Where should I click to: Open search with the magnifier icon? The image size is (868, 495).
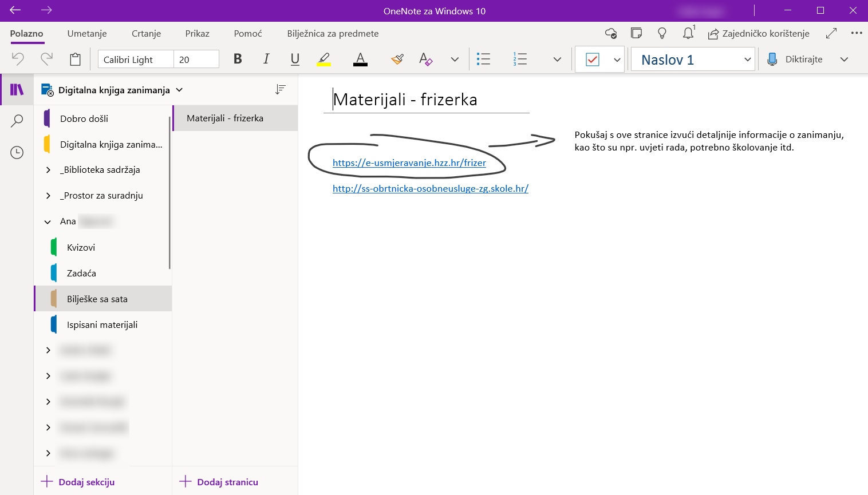coord(17,121)
